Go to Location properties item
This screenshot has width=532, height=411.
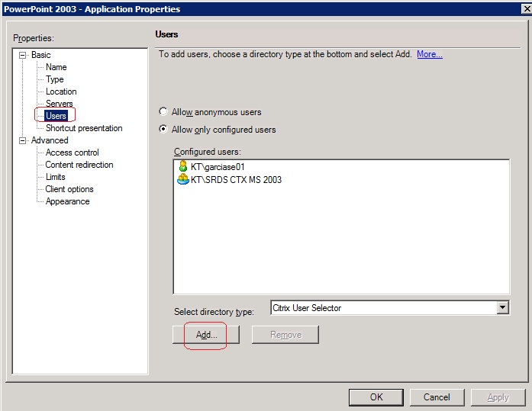click(x=61, y=92)
